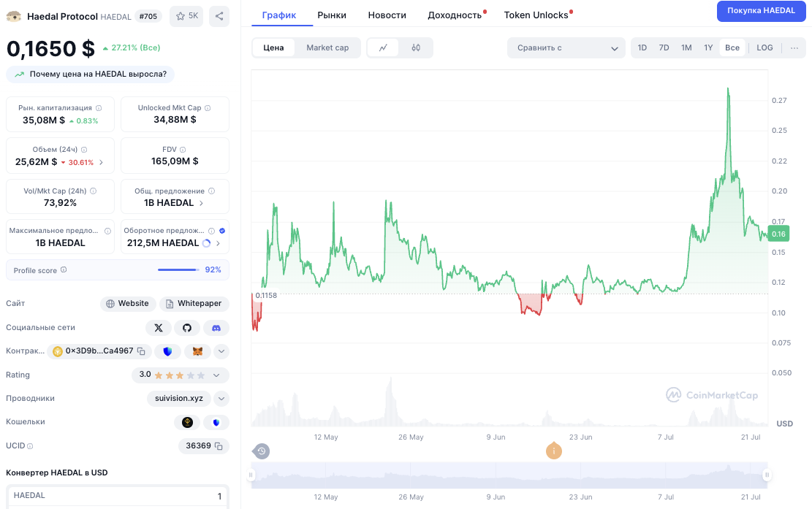The image size is (812, 509).
Task: Click the share icon next to star
Action: click(x=219, y=16)
